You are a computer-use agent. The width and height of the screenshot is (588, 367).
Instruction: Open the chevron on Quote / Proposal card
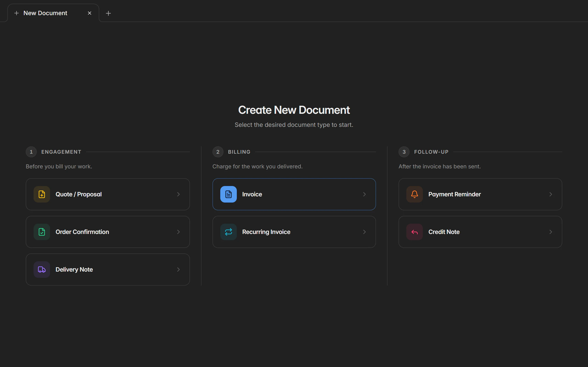178,194
